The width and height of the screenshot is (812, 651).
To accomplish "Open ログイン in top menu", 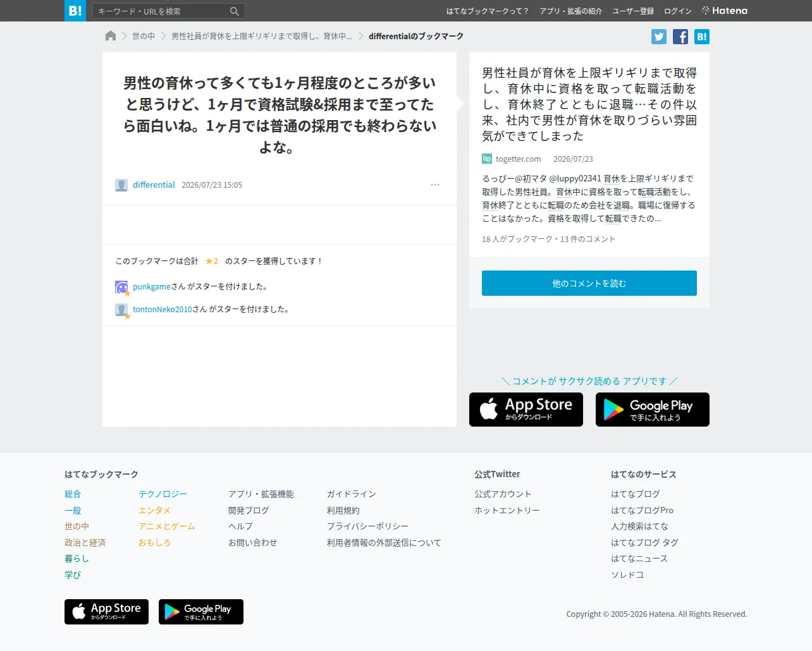I will coord(678,11).
